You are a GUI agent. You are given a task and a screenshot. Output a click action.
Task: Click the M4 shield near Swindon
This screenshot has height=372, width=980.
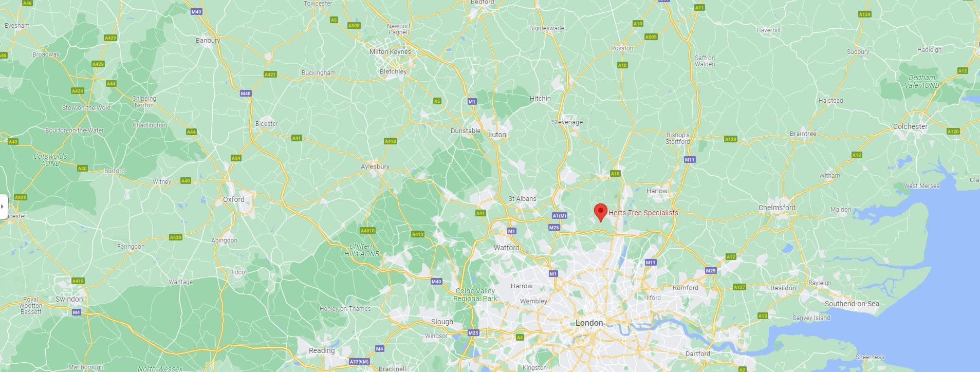pos(77,312)
